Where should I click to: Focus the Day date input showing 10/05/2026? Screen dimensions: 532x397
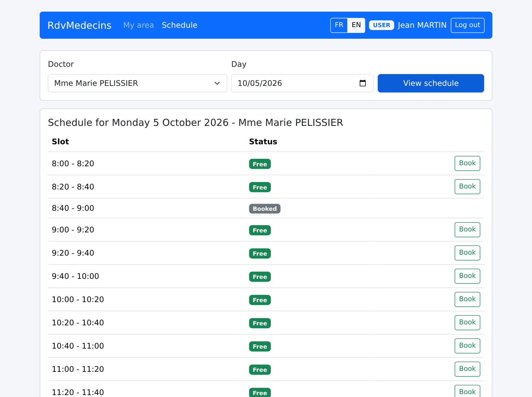302,83
